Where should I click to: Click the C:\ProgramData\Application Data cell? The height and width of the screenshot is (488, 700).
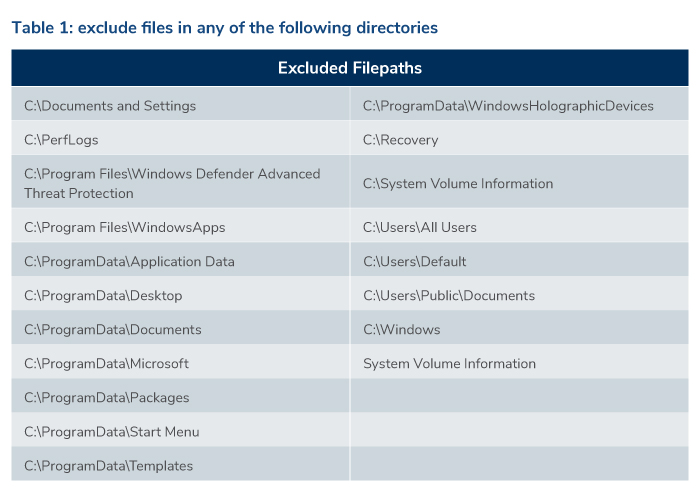[x=180, y=261]
